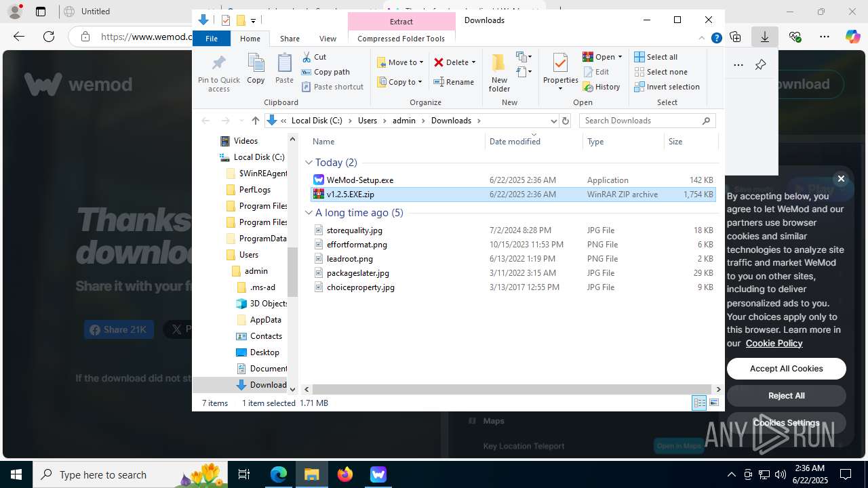Open New item dropdown in the ribbon
Viewport: 868px width, 488px height.
524,57
